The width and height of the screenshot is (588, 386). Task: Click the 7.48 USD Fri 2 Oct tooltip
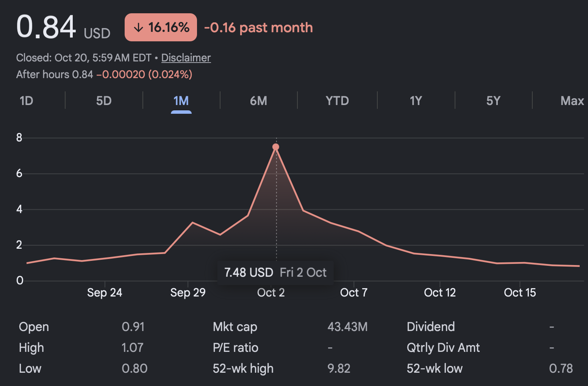point(275,272)
